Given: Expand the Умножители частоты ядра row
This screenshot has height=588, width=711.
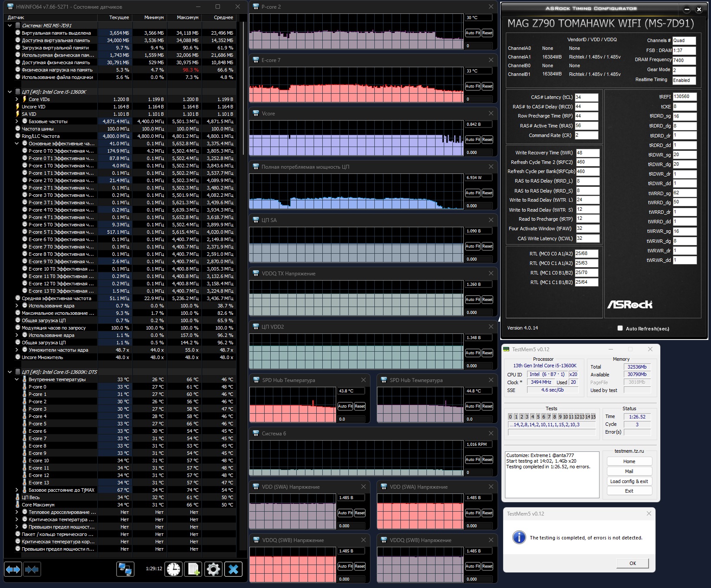Looking at the screenshot, I should [x=17, y=350].
